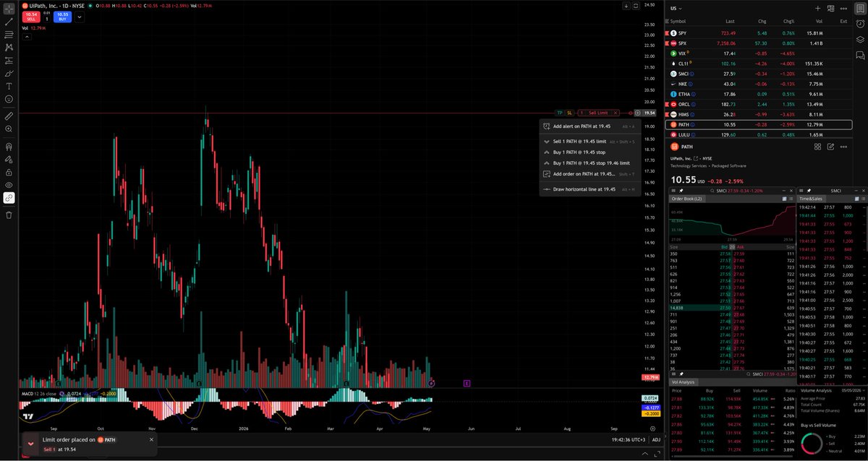868x461 pixels.
Task: Toggle the ADJ adjustment button
Action: [655, 439]
